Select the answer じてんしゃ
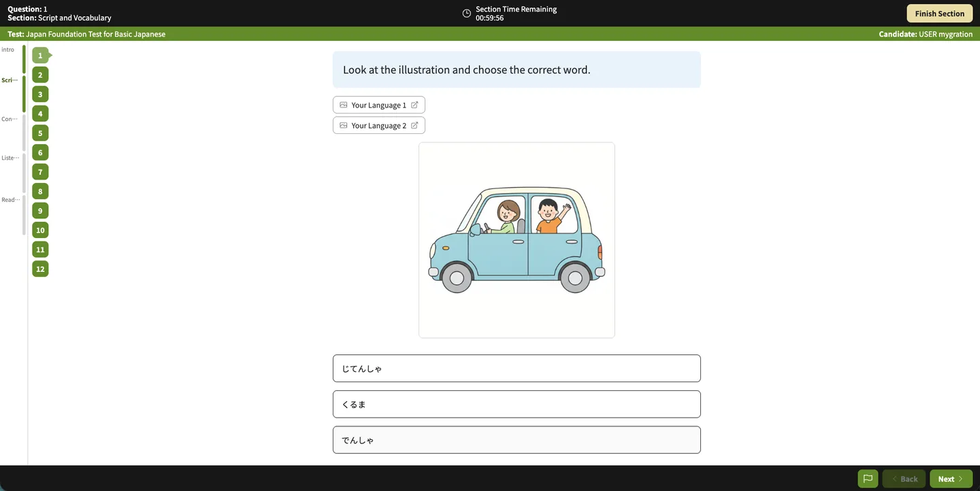The width and height of the screenshot is (980, 491). coord(517,369)
